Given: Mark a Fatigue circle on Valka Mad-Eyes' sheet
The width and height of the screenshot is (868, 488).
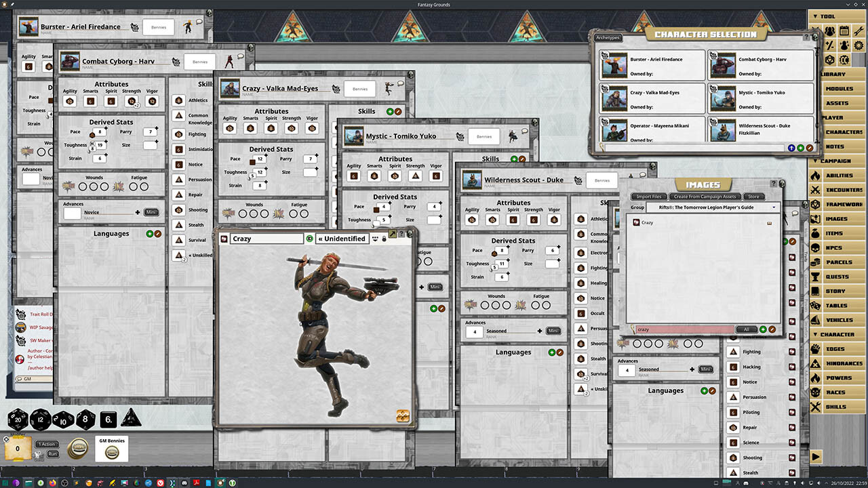Looking at the screenshot, I should coord(294,213).
